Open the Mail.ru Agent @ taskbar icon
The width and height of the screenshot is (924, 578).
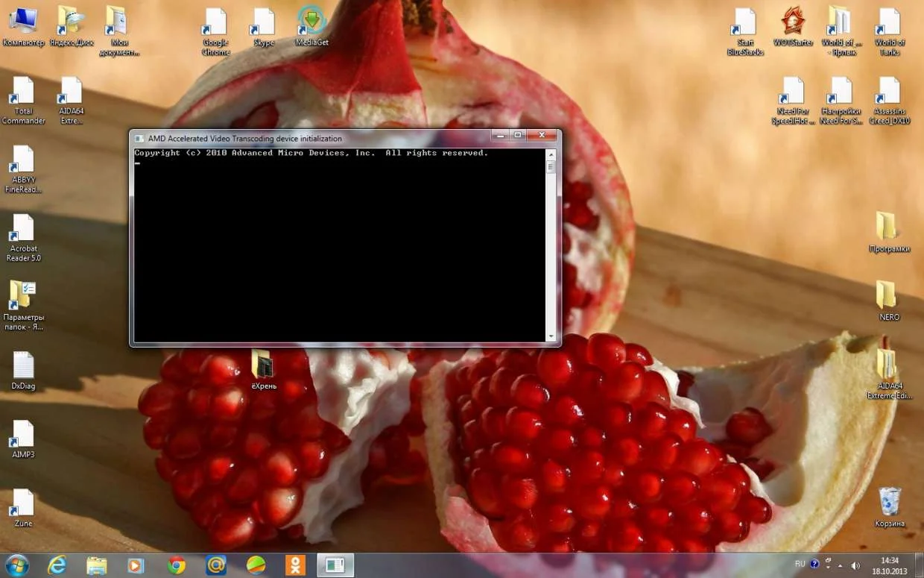click(216, 565)
